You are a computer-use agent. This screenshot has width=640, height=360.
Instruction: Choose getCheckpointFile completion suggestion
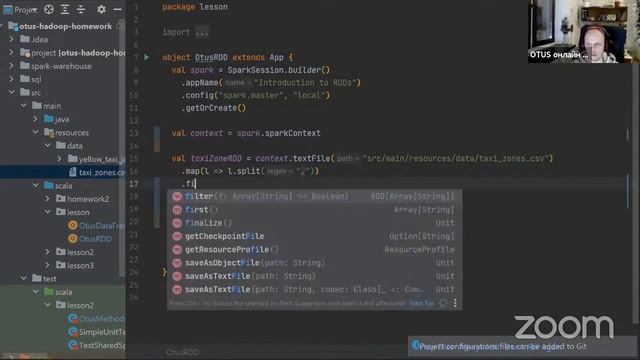314,236
